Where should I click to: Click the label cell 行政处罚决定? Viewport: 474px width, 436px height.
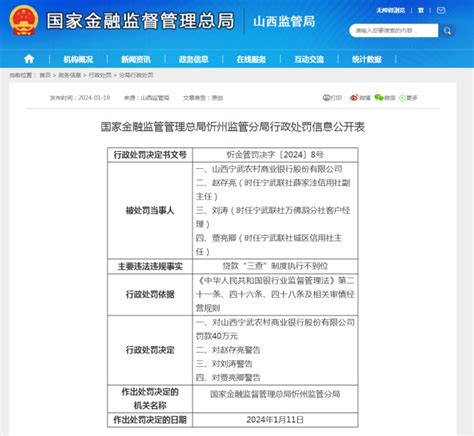tap(150, 350)
